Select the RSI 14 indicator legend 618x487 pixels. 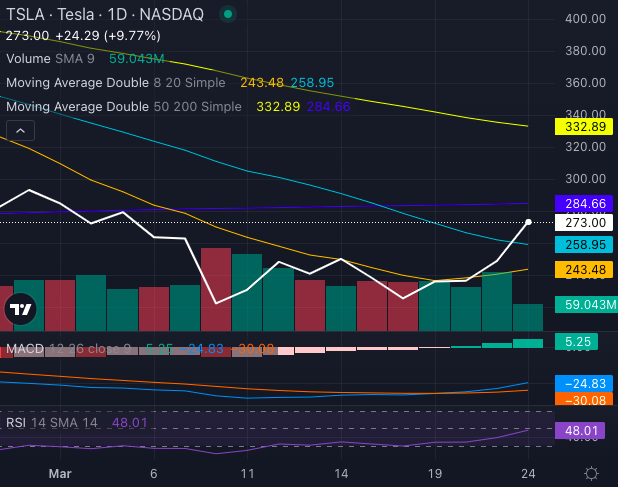pos(50,422)
